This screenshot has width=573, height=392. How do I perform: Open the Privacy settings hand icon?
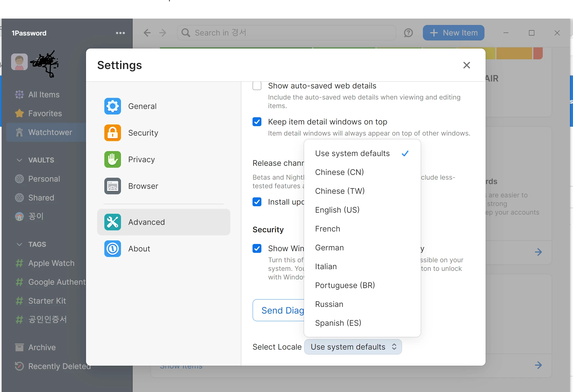pyautogui.click(x=113, y=159)
